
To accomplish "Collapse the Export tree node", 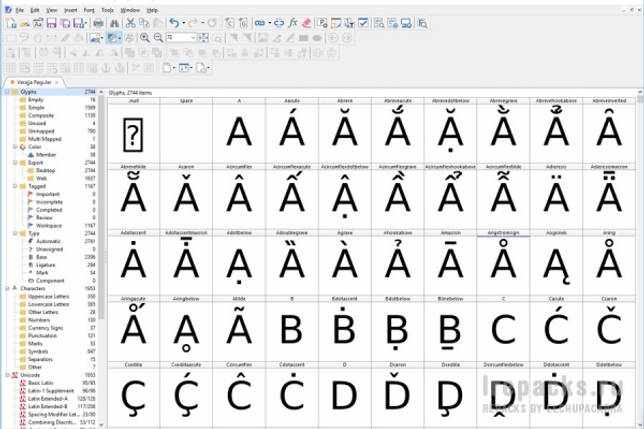I will (15, 163).
